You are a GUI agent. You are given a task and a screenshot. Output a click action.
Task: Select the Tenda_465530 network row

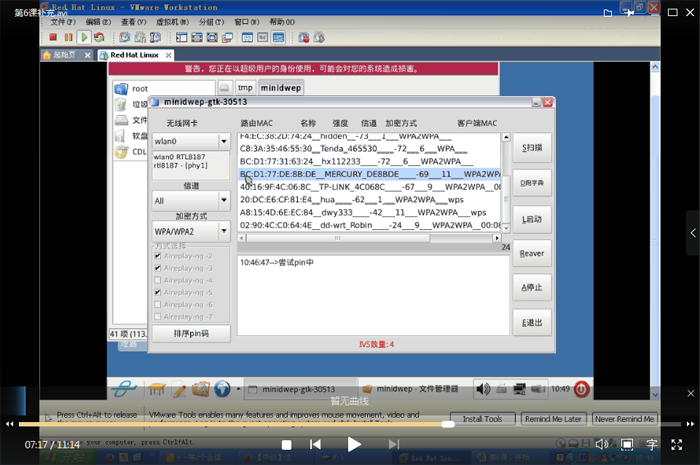[369, 148]
